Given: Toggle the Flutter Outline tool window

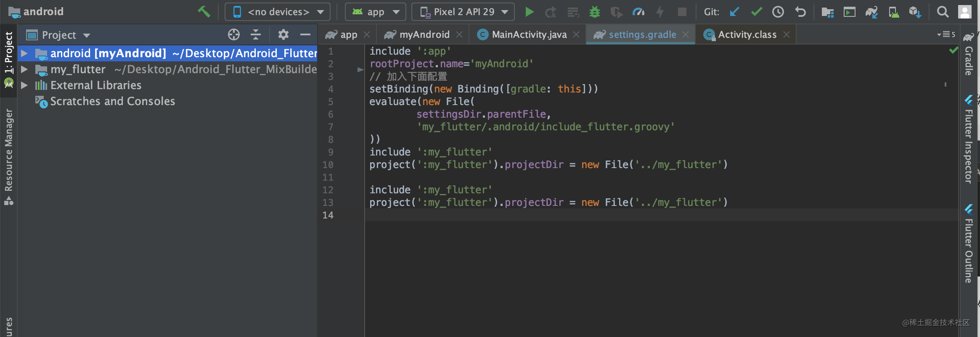Looking at the screenshot, I should [969, 244].
